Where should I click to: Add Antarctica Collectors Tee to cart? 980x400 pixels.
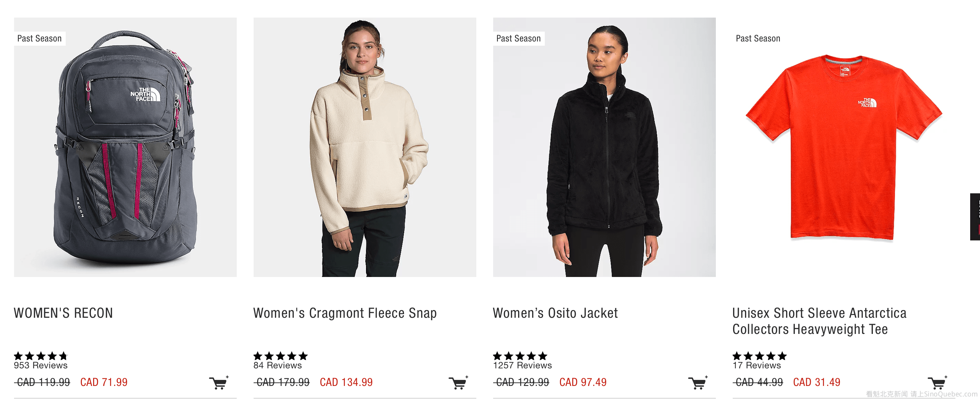point(937,382)
